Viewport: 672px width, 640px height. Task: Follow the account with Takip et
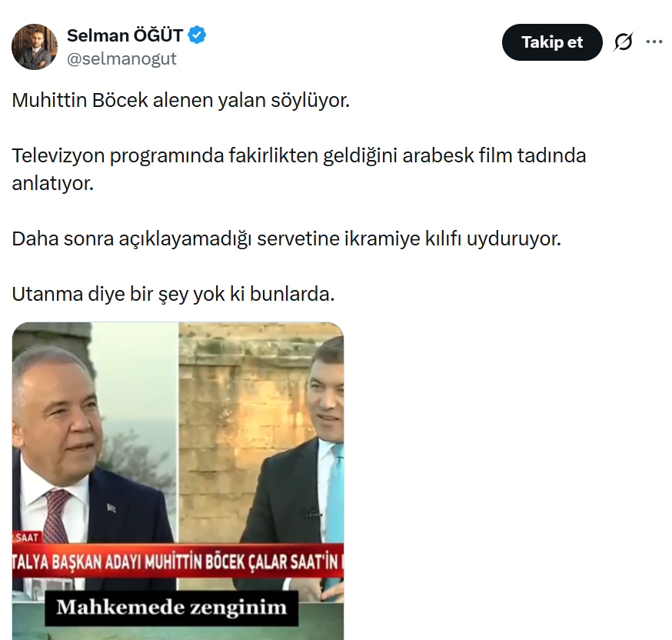pos(552,42)
